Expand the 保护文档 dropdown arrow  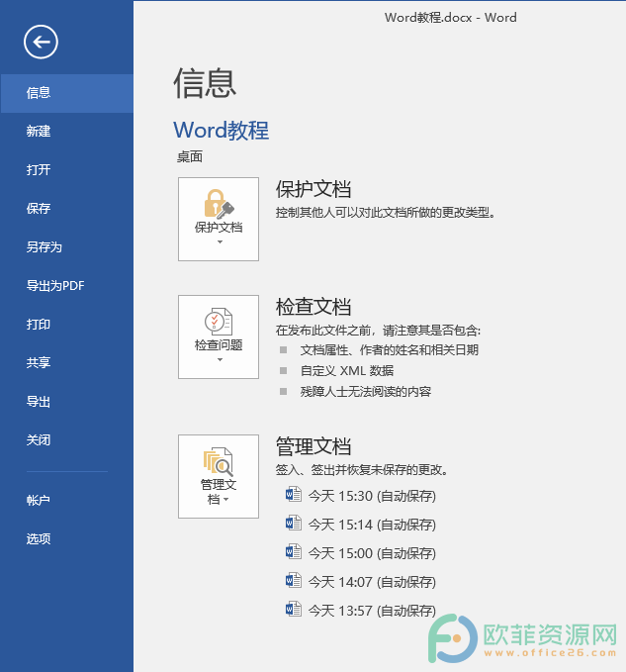(x=220, y=242)
